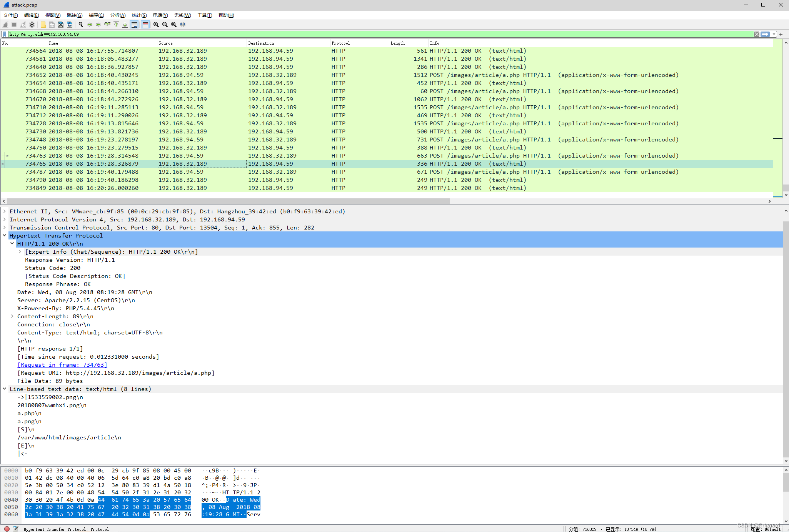Select packet 734652 with length 1512
This screenshot has width=789, height=532.
click(387, 75)
